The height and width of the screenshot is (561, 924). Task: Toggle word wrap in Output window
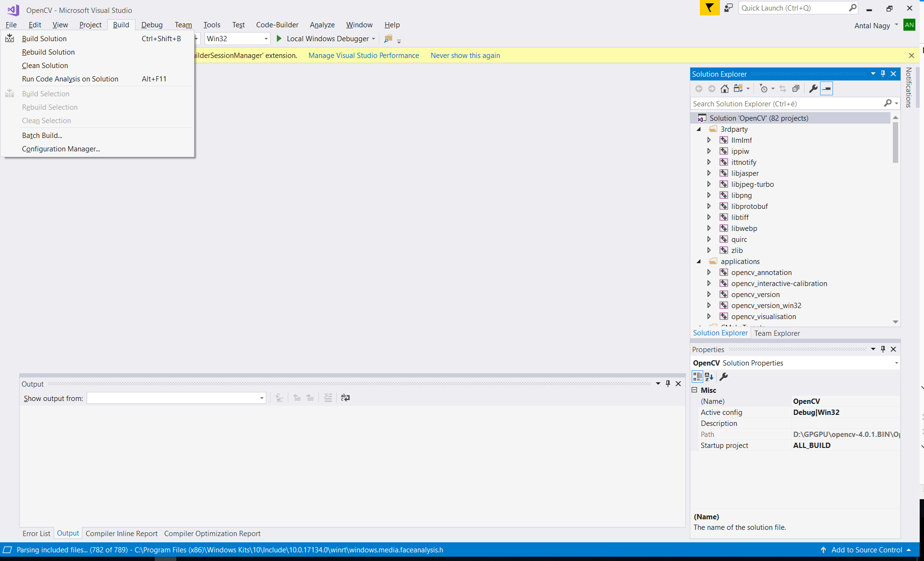click(345, 398)
